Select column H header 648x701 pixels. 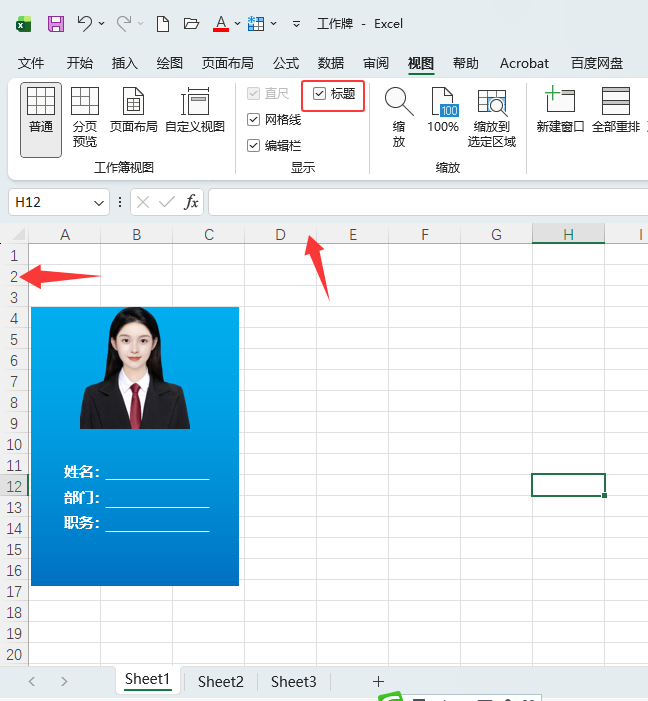coord(568,234)
